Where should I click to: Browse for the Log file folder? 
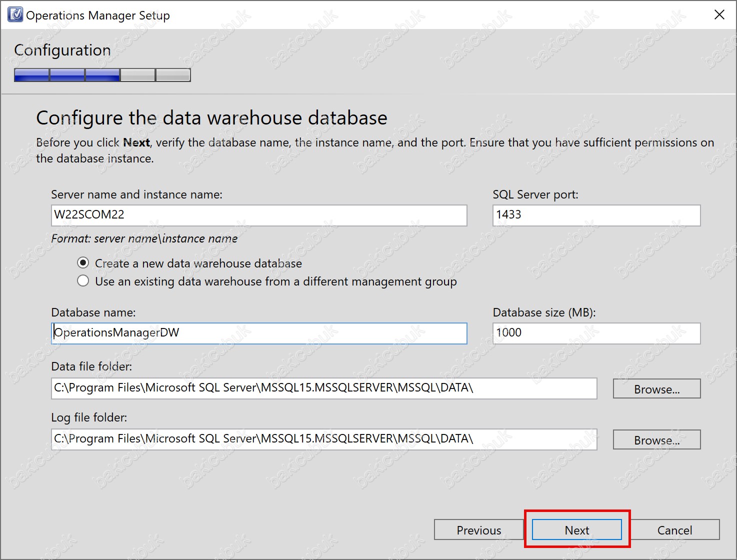click(656, 439)
